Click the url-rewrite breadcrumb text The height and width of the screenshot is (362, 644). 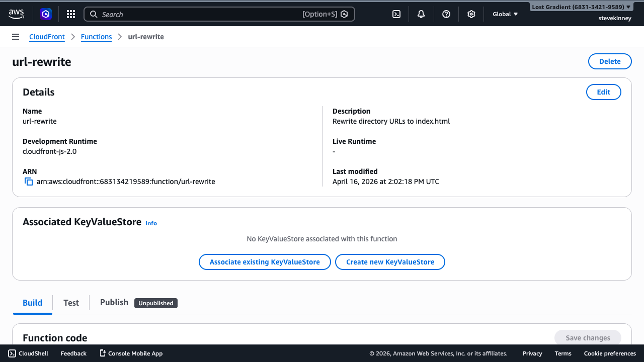tap(146, 37)
